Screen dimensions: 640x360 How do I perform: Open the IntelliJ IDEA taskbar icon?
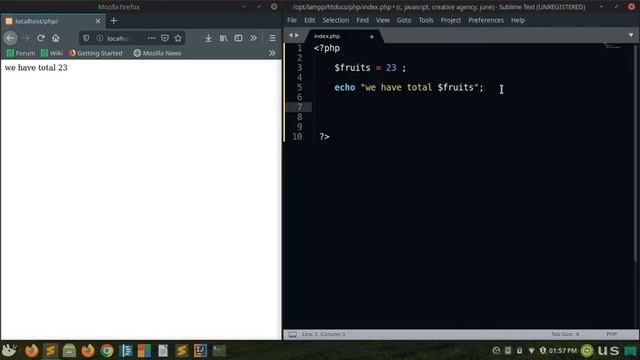pyautogui.click(x=200, y=351)
